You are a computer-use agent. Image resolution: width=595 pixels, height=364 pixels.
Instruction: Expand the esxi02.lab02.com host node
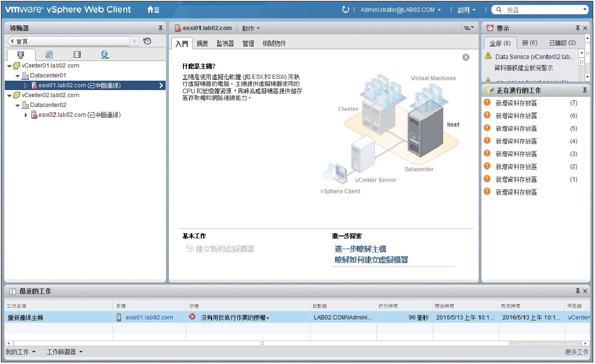point(26,115)
